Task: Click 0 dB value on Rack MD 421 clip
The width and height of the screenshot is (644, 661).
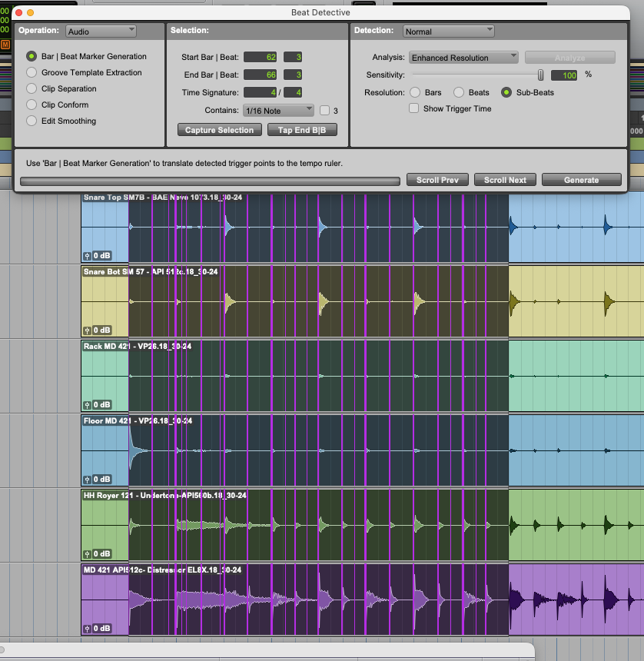Action: coord(102,405)
